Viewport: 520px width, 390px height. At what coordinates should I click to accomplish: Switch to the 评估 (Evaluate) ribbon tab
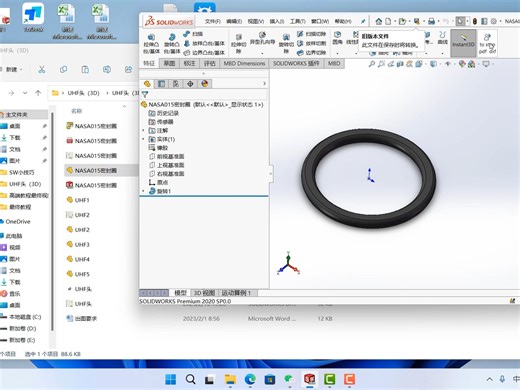pyautogui.click(x=209, y=63)
